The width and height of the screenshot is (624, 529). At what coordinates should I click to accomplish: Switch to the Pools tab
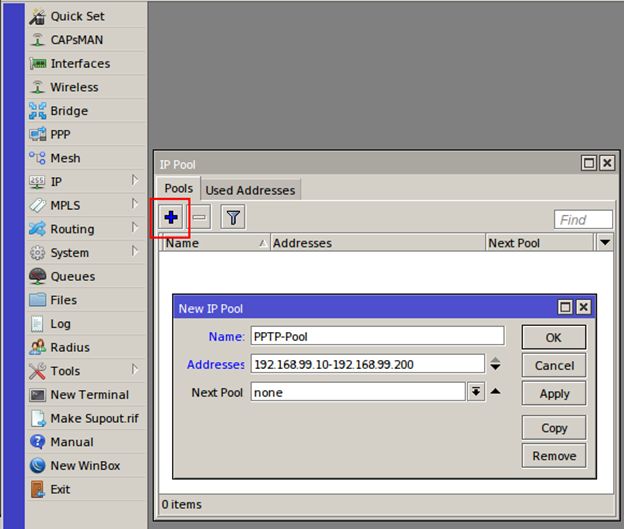pos(179,188)
